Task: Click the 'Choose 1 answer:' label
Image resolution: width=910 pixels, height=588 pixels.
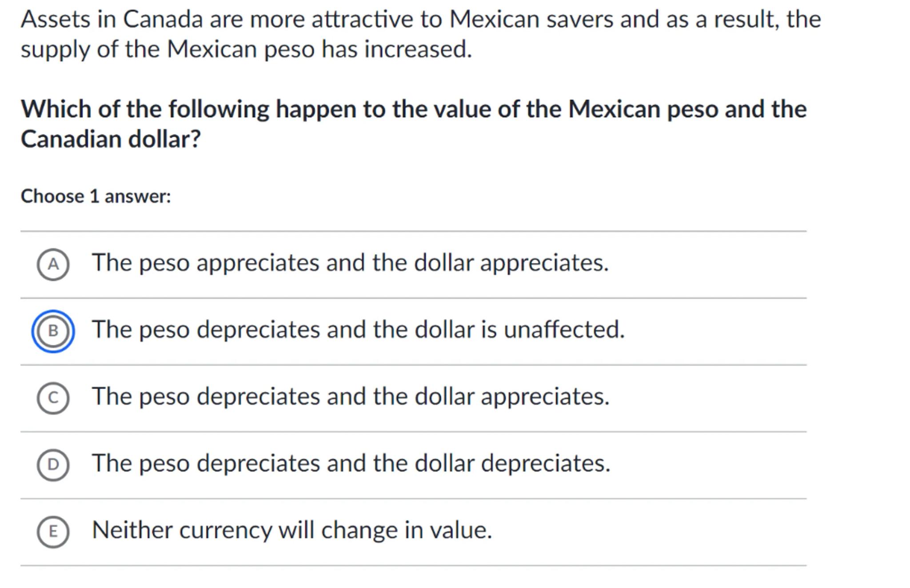Action: [x=96, y=196]
